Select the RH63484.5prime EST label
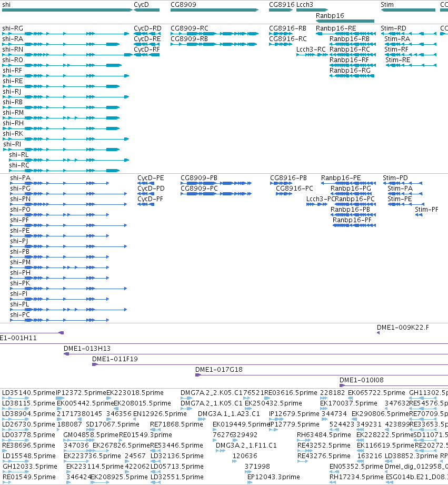The width and height of the screenshot is (448, 485). (x=324, y=435)
